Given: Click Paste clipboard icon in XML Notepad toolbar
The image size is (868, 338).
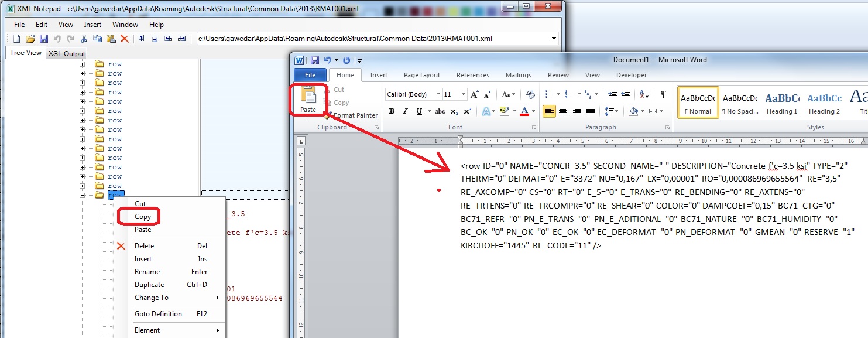Looking at the screenshot, I should tap(111, 39).
